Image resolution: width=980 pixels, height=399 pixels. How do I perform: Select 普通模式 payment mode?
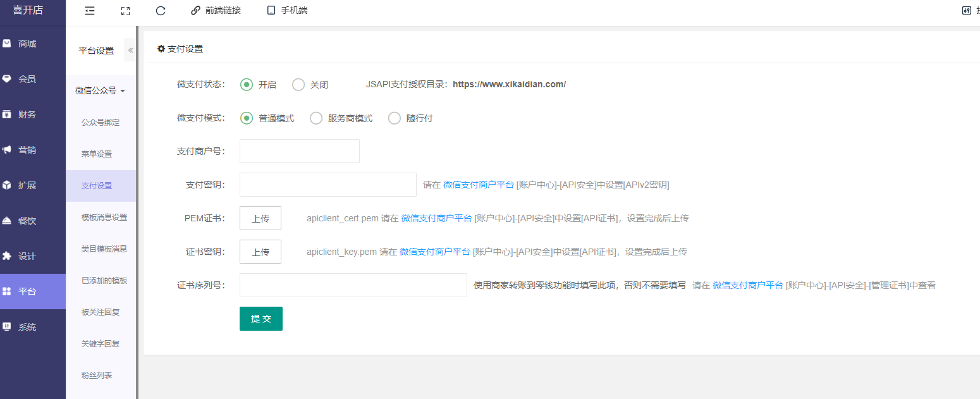point(267,118)
